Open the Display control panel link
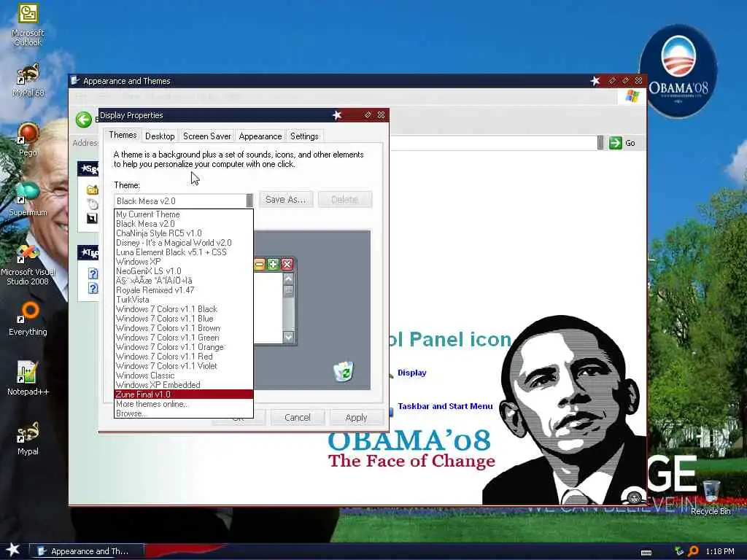The image size is (747, 560). 411,373
